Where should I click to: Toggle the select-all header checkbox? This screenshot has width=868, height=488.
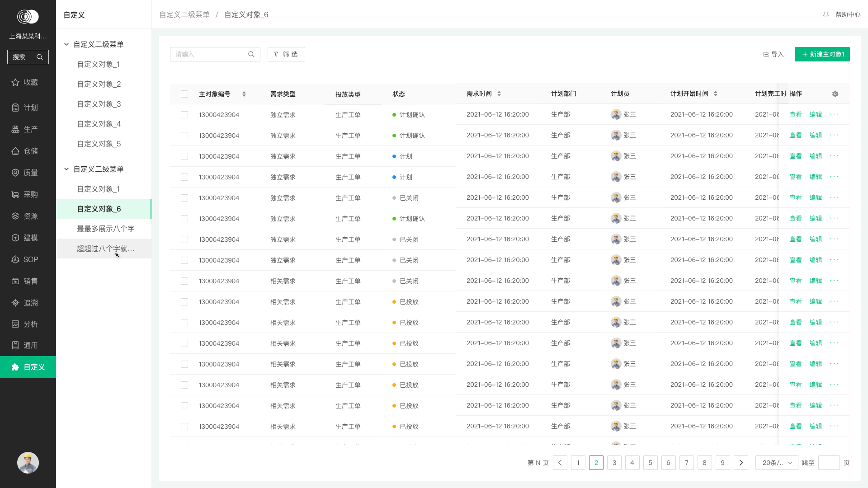[x=184, y=94]
